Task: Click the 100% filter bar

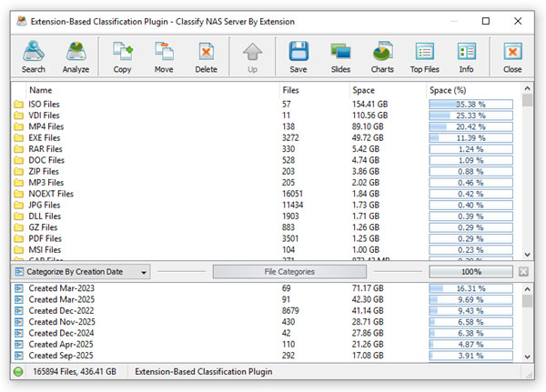Action: (x=470, y=272)
